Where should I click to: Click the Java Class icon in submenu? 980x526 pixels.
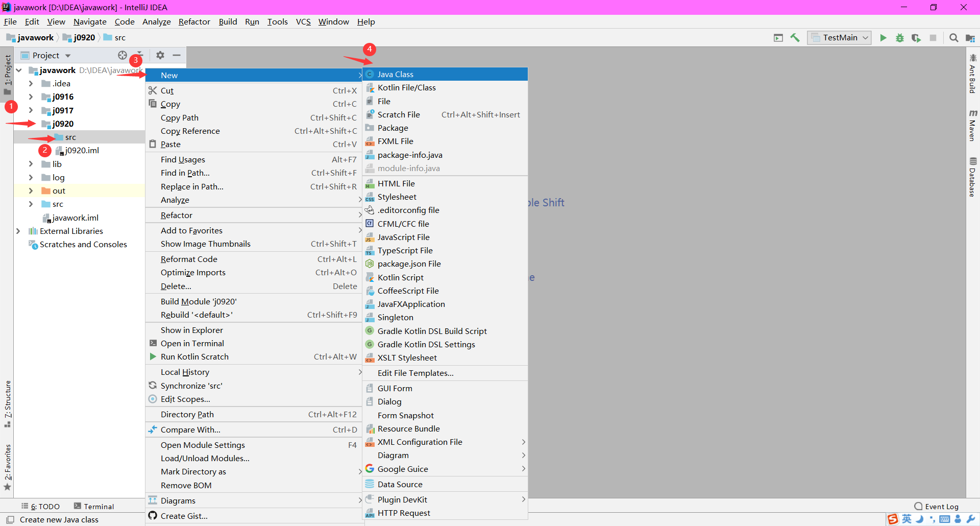pyautogui.click(x=370, y=74)
